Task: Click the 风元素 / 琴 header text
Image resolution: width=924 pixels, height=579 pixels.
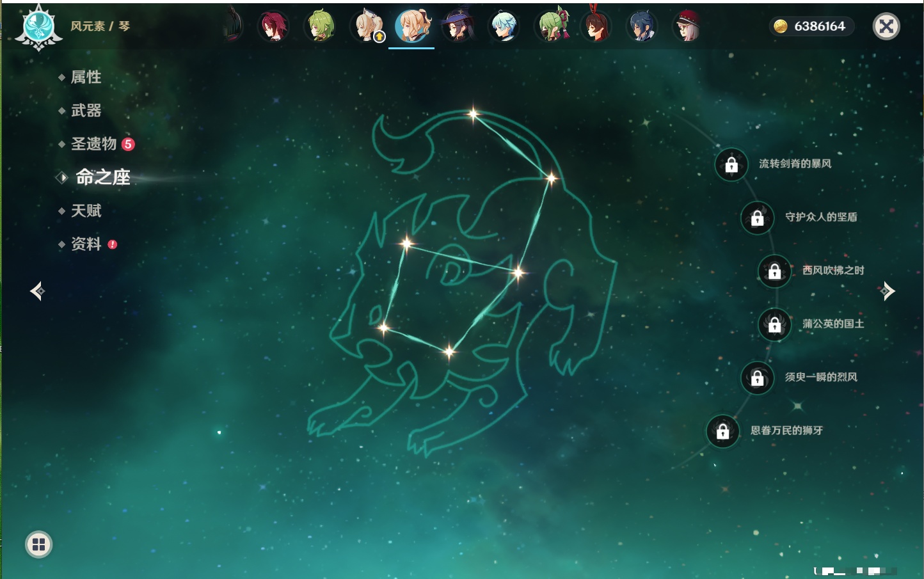Action: [x=100, y=26]
